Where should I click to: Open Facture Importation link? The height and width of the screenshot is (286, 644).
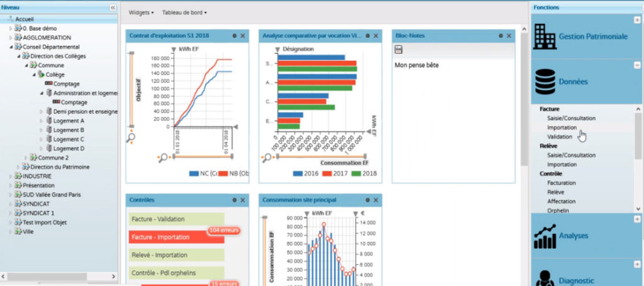[562, 128]
